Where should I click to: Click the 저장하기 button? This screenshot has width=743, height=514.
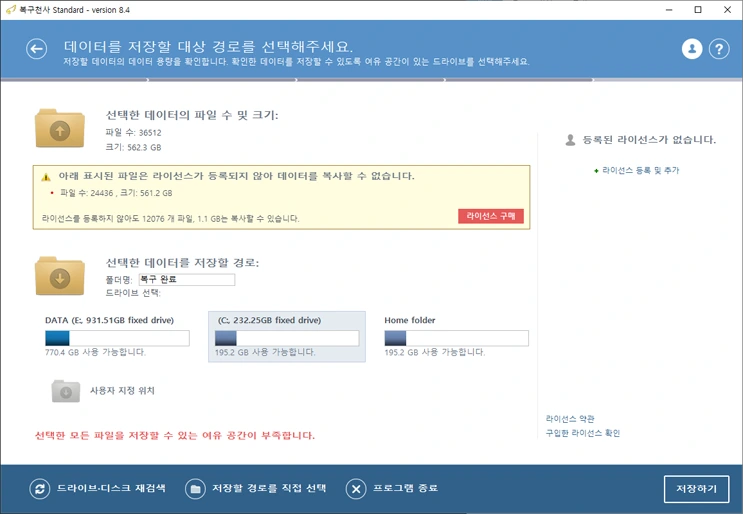(696, 489)
